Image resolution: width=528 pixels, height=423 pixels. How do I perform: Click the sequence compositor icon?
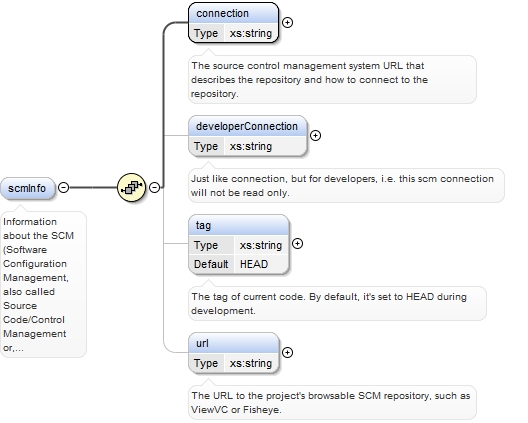(x=131, y=188)
